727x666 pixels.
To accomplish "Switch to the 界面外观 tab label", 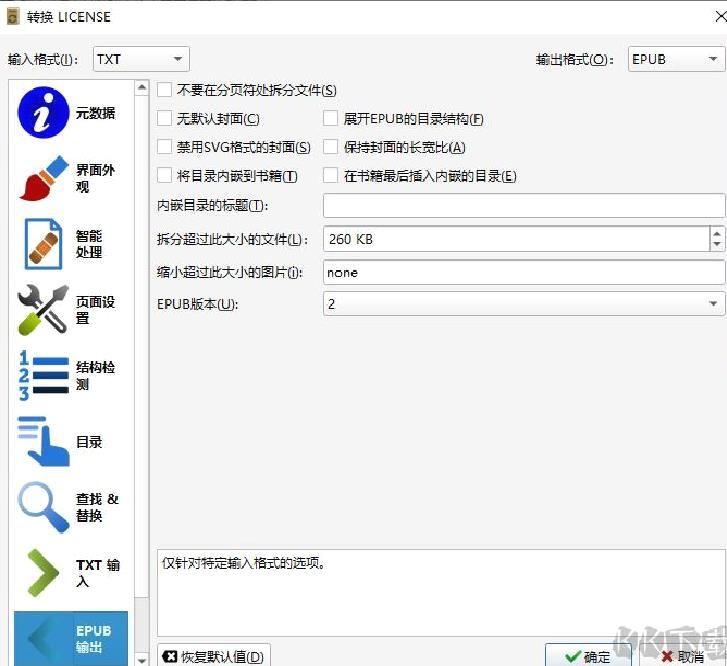I will (x=95, y=178).
